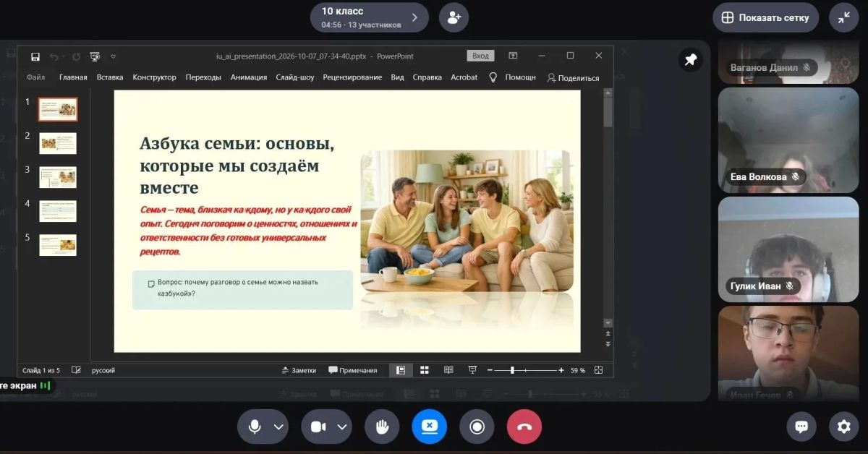Open the Справка tab

pyautogui.click(x=427, y=77)
